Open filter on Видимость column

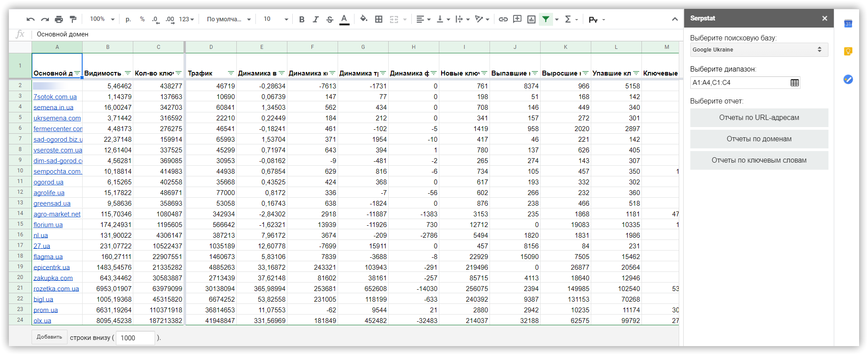[128, 73]
